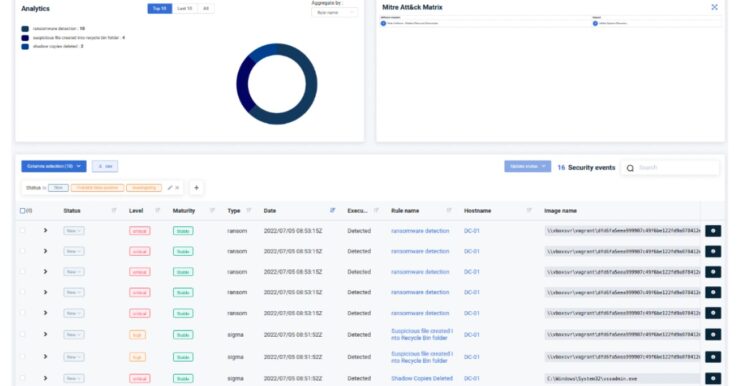Viewport: 738px width, 386px height.
Task: Select the Top 10 analytics tab
Action: pos(160,8)
